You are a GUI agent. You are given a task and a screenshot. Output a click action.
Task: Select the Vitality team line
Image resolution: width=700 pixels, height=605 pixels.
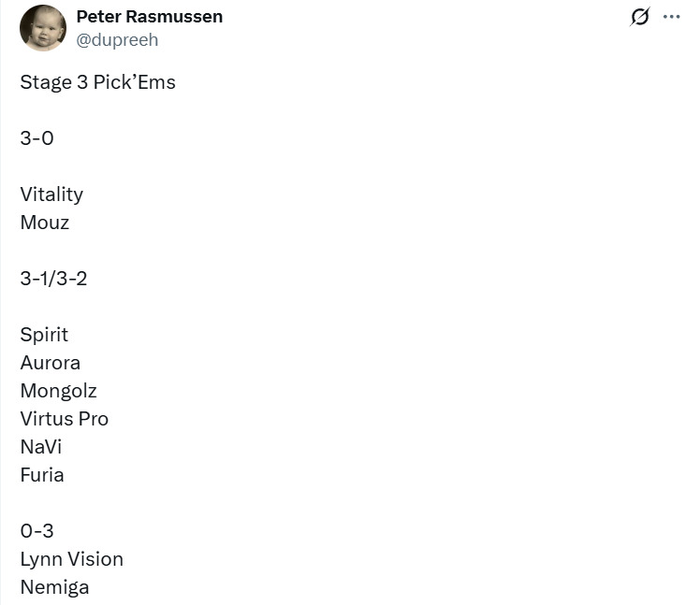pyautogui.click(x=51, y=194)
